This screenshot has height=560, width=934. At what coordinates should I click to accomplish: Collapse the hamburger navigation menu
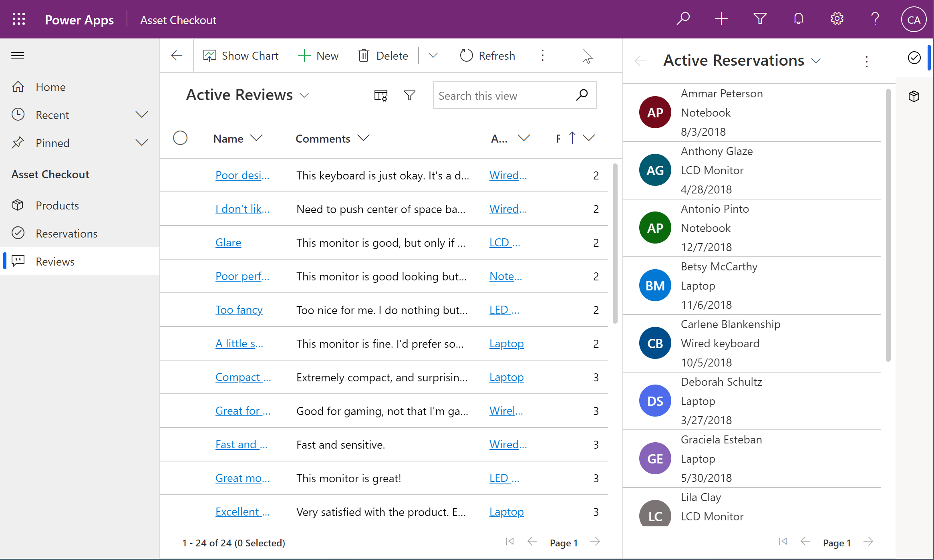[18, 56]
